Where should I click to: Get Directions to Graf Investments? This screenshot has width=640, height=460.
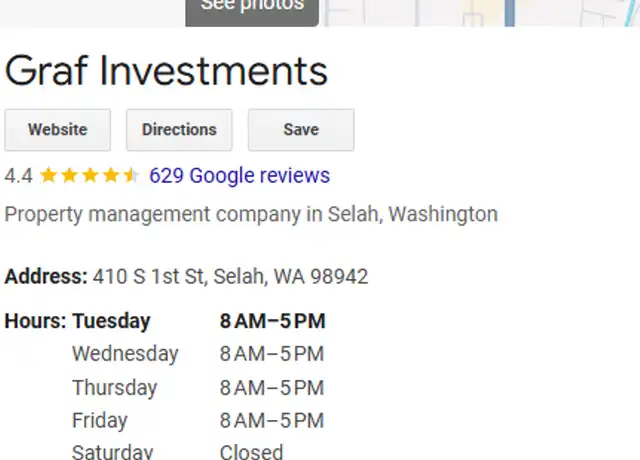tap(179, 130)
